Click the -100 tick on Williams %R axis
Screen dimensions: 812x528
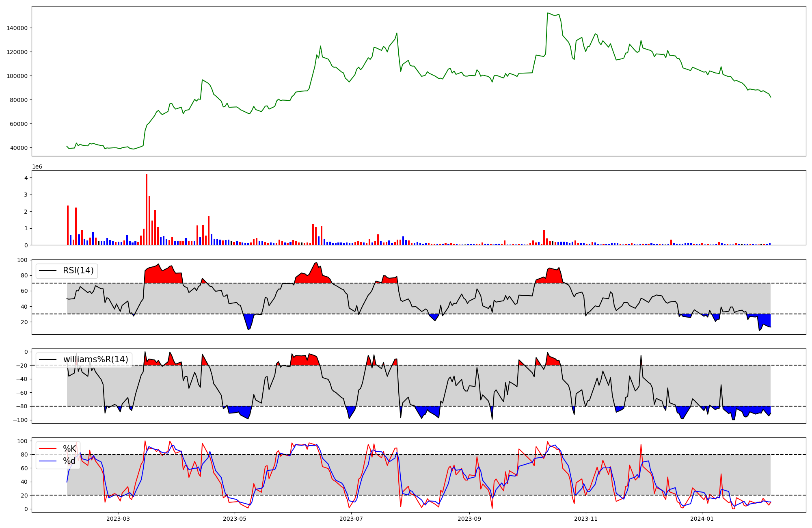(x=20, y=420)
